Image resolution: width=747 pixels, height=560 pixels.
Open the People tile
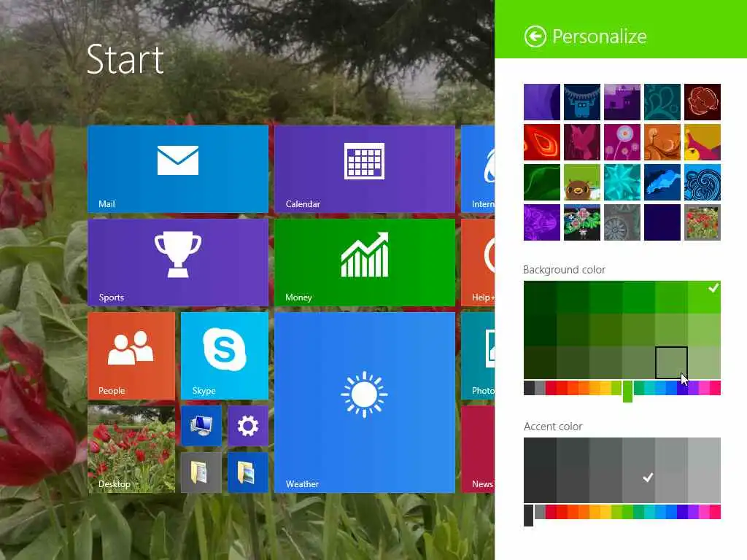pos(131,355)
